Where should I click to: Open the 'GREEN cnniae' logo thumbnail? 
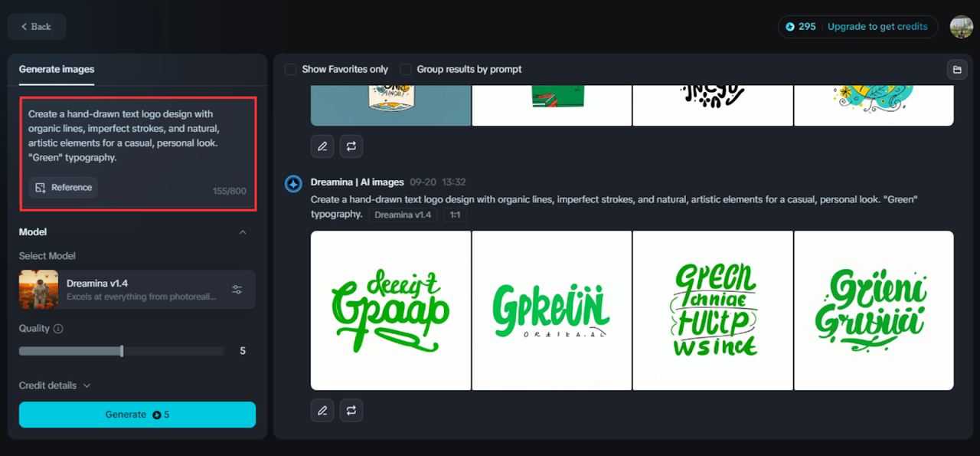(x=713, y=310)
